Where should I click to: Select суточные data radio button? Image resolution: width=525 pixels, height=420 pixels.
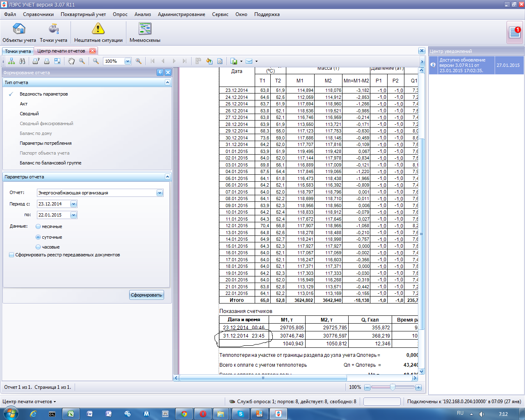pos(38,237)
